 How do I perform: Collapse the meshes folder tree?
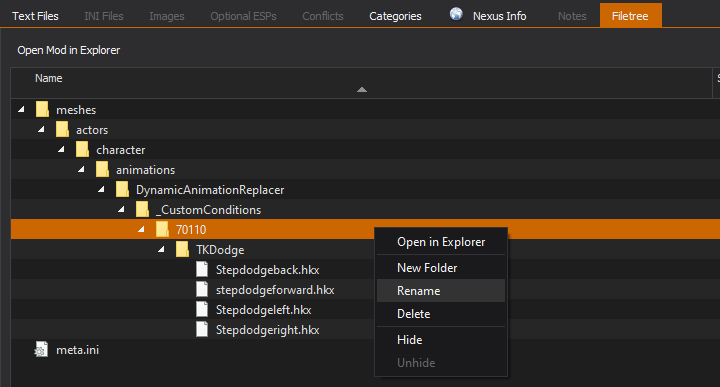(21, 109)
